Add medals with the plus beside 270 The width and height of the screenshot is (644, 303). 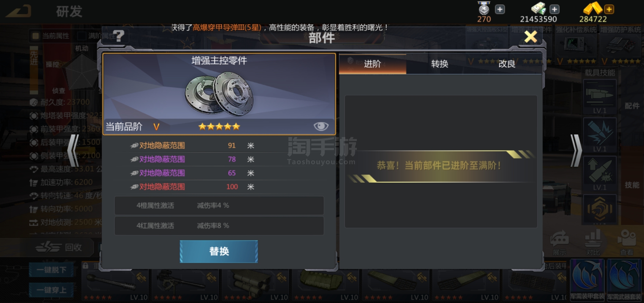click(500, 9)
